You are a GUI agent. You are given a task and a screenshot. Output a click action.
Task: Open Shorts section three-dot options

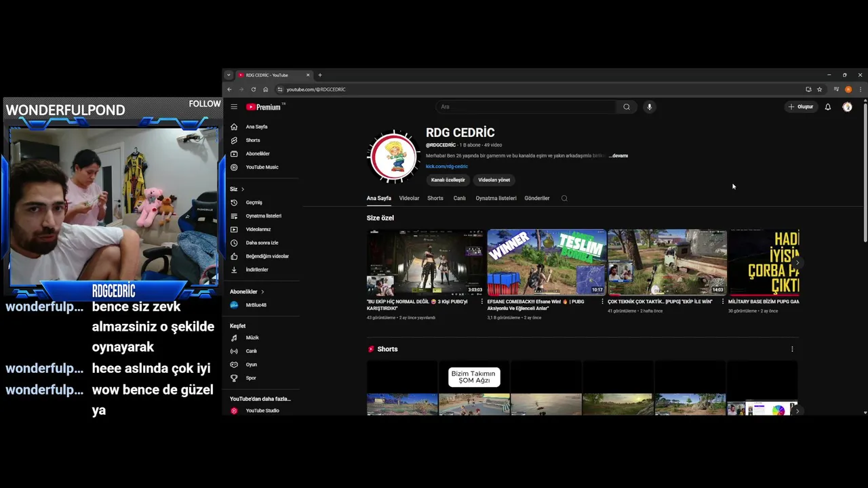coord(792,349)
